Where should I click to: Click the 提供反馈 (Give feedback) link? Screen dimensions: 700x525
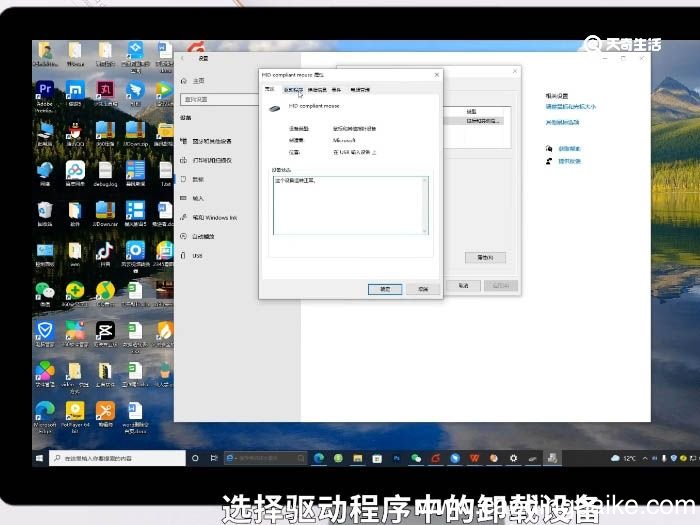click(x=569, y=161)
